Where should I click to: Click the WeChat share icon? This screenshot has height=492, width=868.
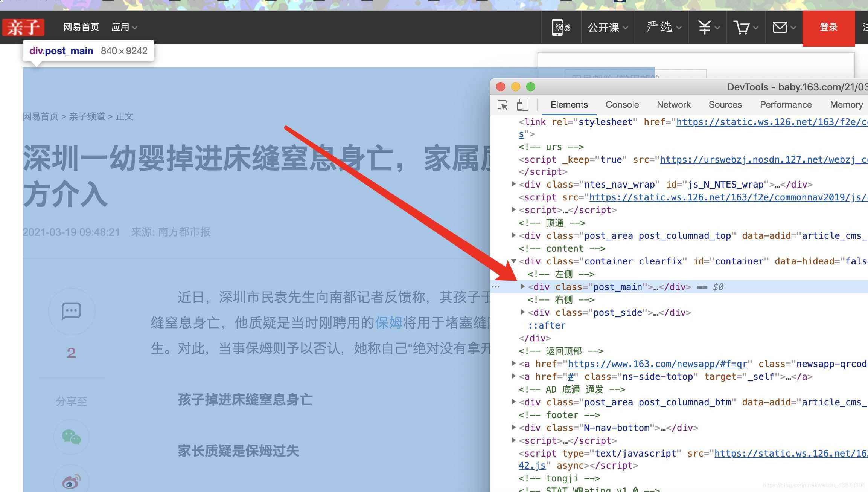(71, 437)
